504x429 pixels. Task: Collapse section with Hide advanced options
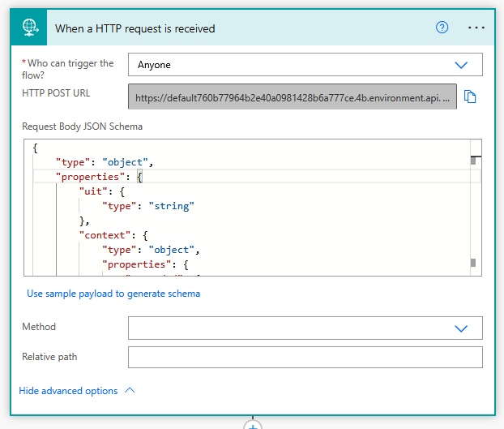(x=76, y=391)
